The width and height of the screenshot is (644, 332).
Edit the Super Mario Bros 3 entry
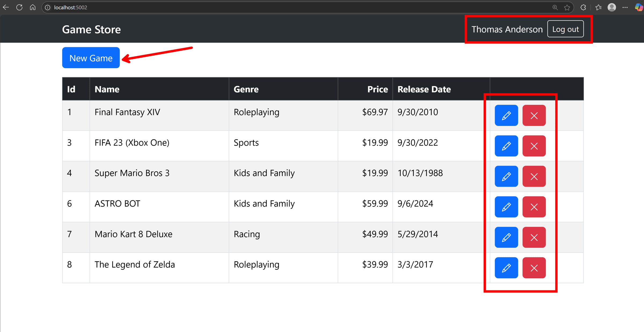(x=506, y=176)
